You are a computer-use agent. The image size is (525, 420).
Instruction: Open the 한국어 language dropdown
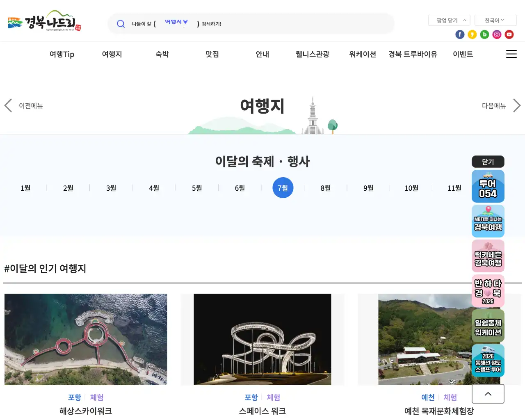tap(495, 21)
